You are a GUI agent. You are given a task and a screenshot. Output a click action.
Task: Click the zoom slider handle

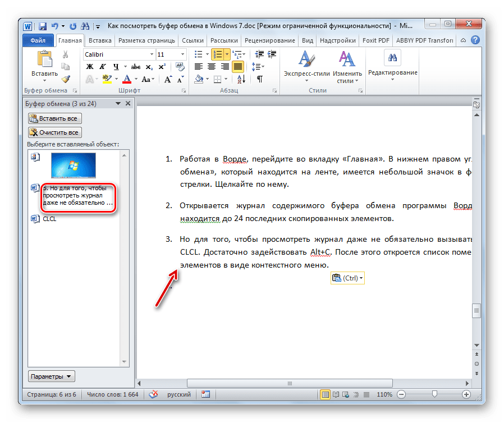click(434, 394)
